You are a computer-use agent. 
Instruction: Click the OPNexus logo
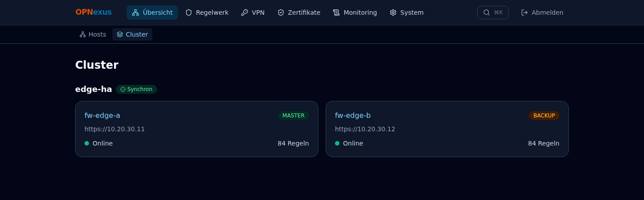coord(93,12)
